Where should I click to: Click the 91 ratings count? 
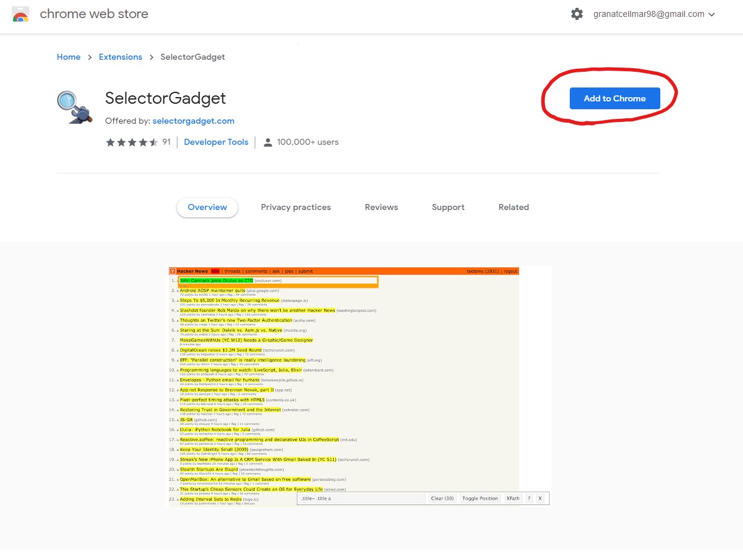coord(167,142)
